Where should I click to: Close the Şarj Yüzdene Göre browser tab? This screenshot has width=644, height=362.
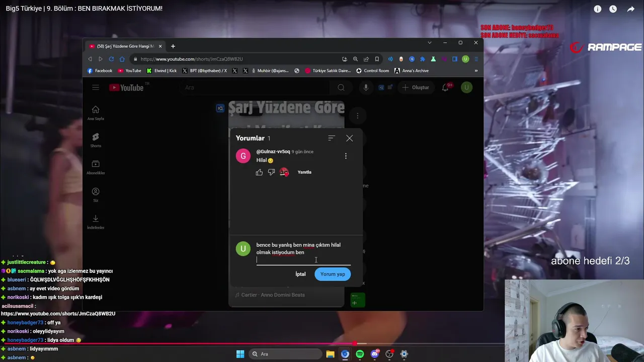pyautogui.click(x=160, y=46)
